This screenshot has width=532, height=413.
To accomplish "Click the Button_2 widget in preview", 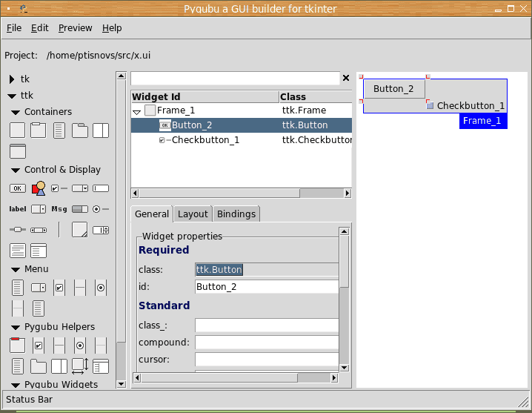I will [x=394, y=89].
